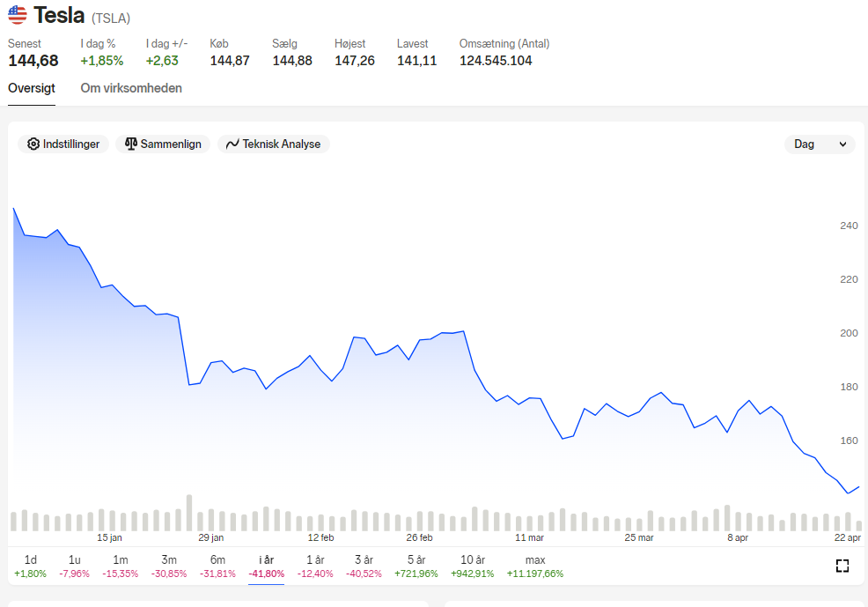868x607 pixels.
Task: Click the Højest value 147,26
Action: coord(355,61)
